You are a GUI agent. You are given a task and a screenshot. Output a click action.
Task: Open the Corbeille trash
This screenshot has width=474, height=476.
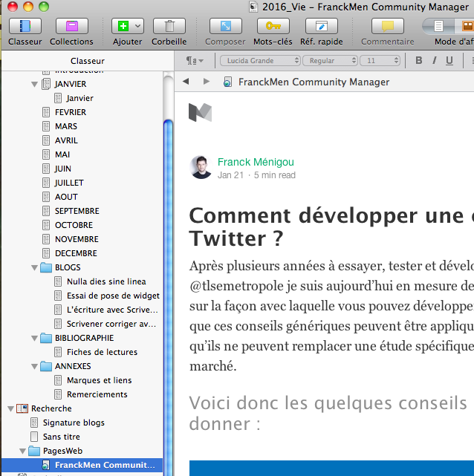(169, 27)
